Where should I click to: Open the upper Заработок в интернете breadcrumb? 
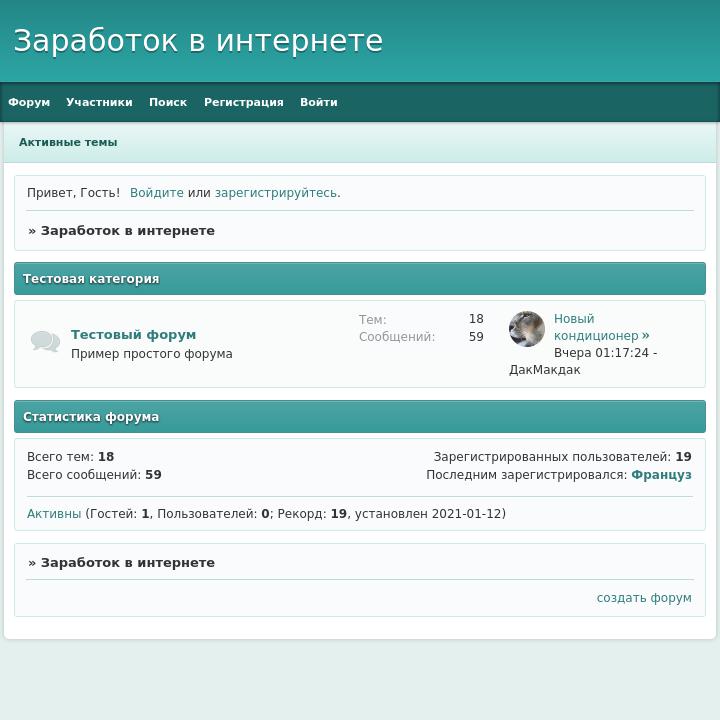point(128,231)
